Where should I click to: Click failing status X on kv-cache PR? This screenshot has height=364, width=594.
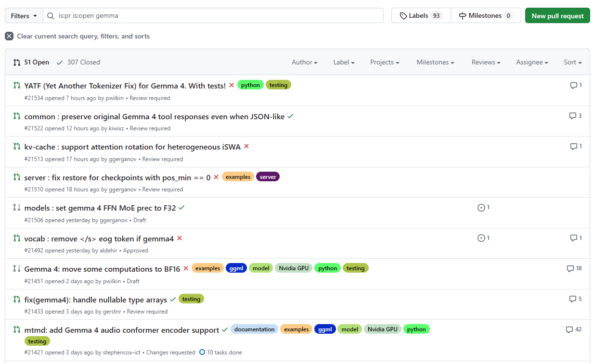click(246, 146)
